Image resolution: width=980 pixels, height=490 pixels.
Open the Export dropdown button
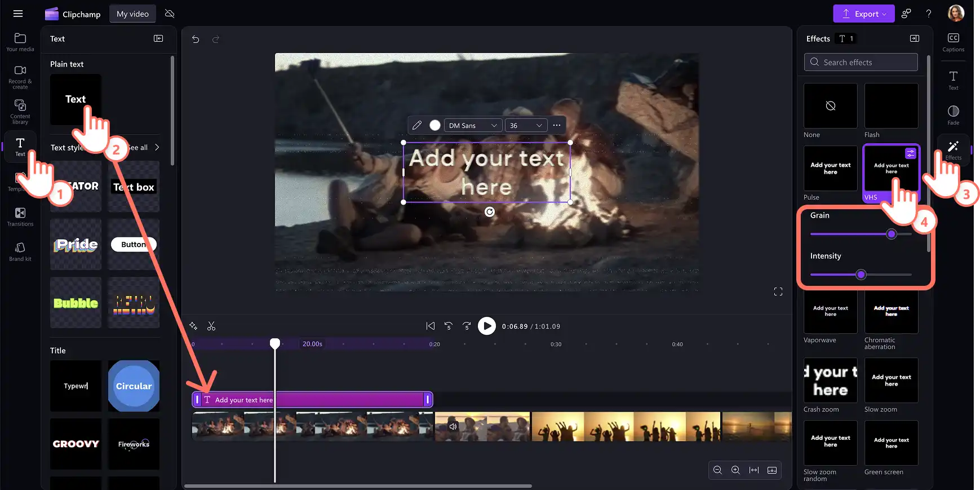click(x=863, y=14)
